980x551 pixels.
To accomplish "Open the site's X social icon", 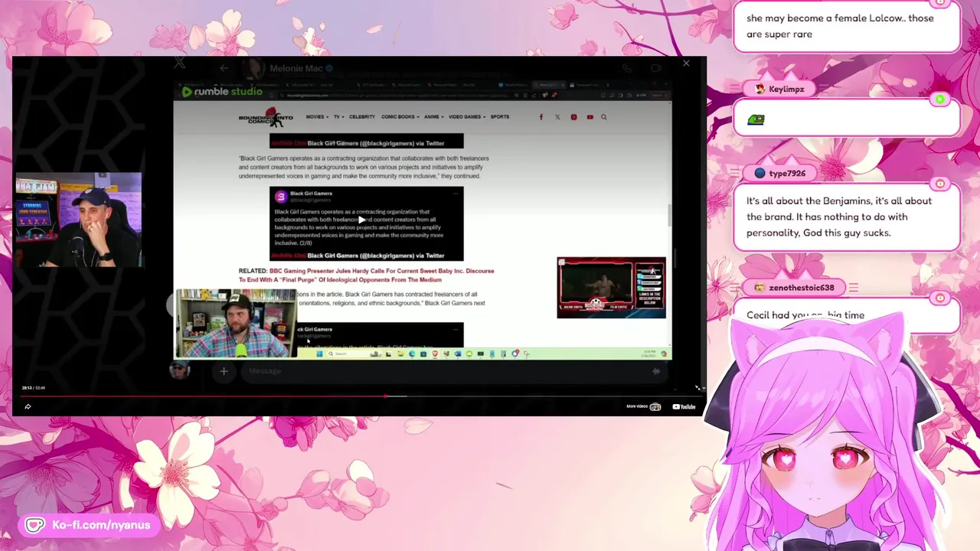I will [x=557, y=117].
